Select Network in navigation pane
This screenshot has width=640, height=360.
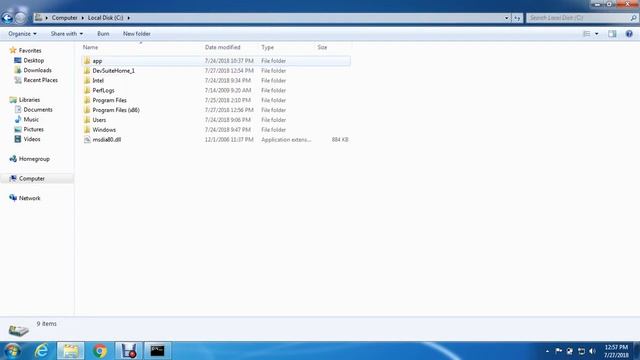point(29,198)
